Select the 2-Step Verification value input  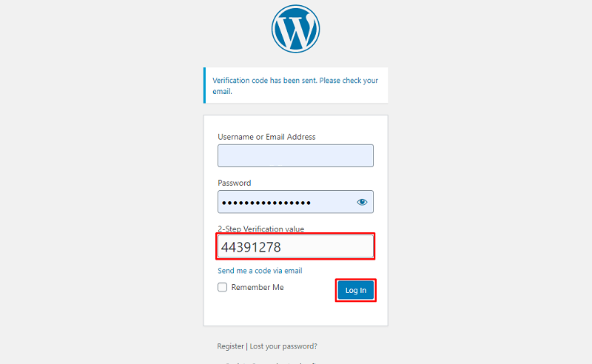(x=295, y=246)
